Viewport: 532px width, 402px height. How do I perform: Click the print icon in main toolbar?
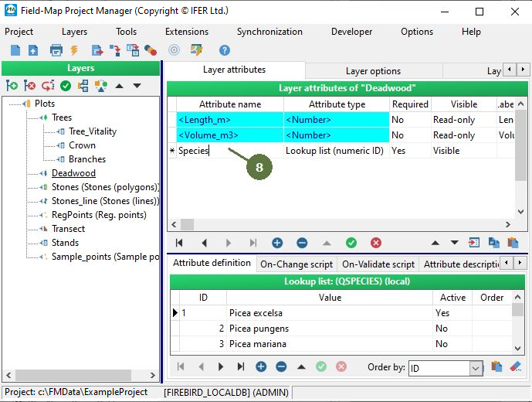56,50
